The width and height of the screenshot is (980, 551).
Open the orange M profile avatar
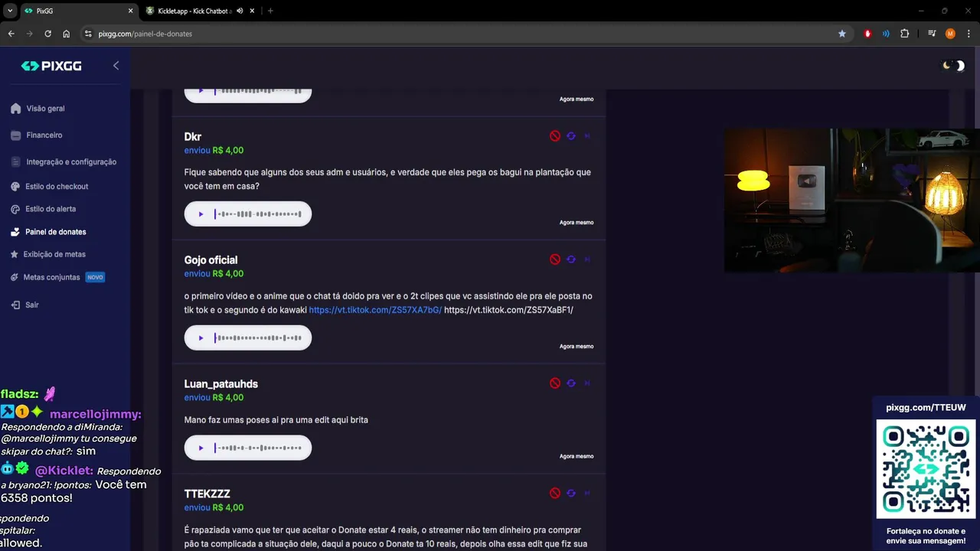950,34
